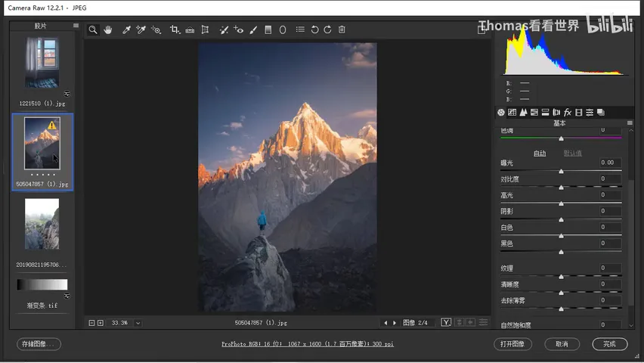Click the 曝光 value field 0.00
This screenshot has height=363, width=644.
click(x=609, y=163)
